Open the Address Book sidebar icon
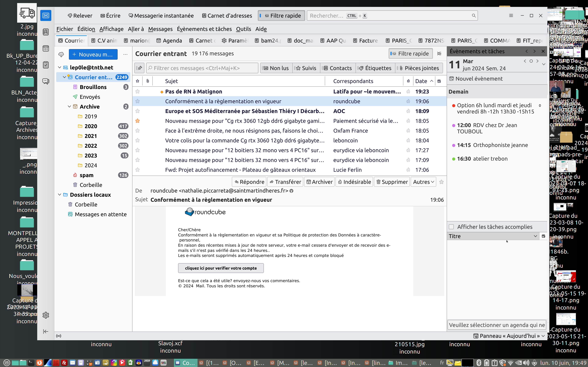The width and height of the screenshot is (588, 367). coord(46,32)
